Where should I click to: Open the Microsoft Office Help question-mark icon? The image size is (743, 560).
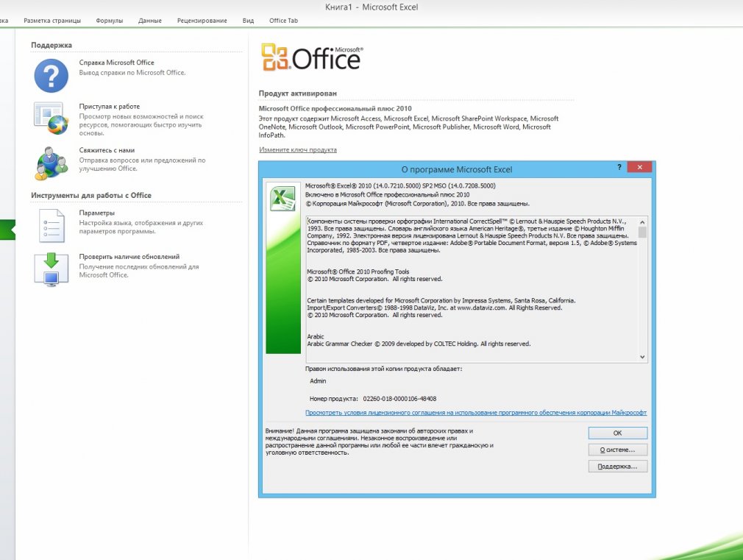pos(51,76)
